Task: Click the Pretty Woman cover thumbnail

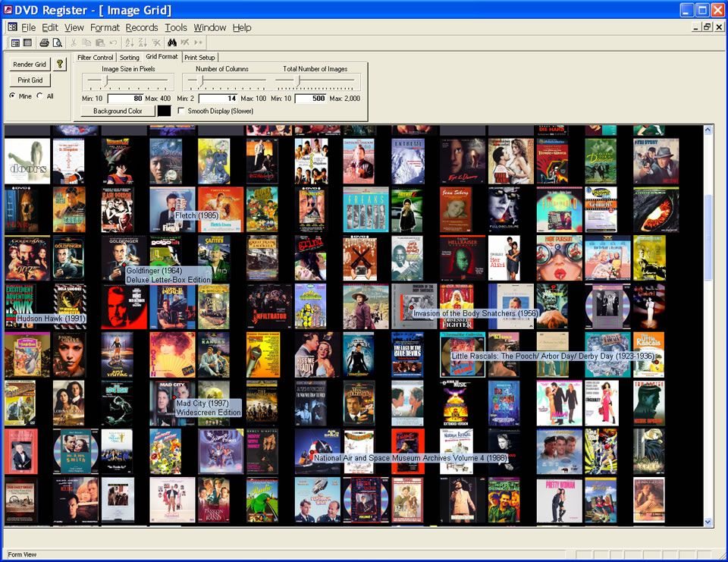Action: click(560, 501)
